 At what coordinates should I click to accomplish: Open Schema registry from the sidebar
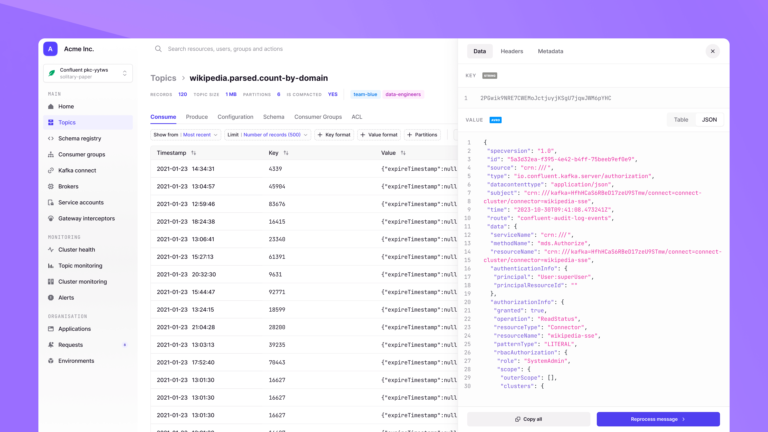79,138
